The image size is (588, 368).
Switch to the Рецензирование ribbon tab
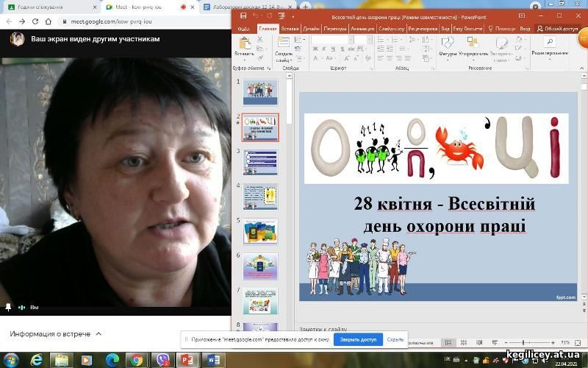(x=423, y=29)
